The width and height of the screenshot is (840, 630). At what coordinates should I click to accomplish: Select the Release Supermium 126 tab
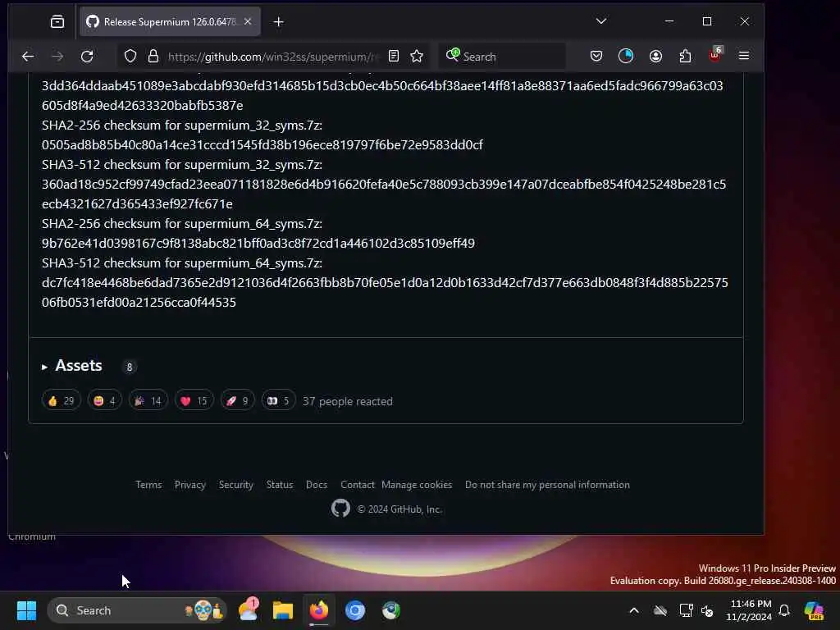tap(170, 22)
